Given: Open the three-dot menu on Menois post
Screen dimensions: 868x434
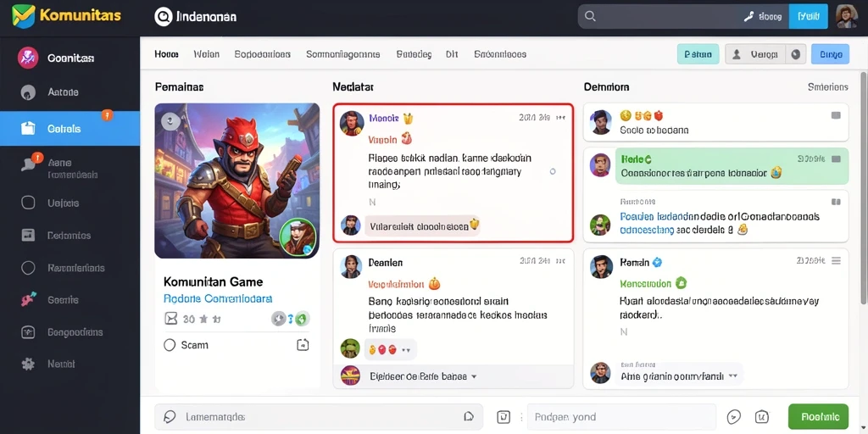Looking at the screenshot, I should [561, 117].
